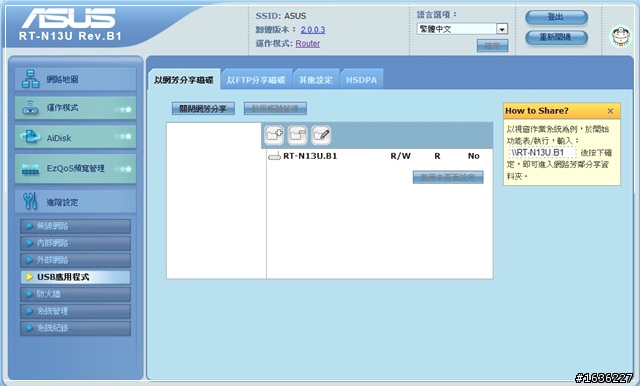Select the USB應用程式 menu item
640x386 pixels.
pos(76,277)
